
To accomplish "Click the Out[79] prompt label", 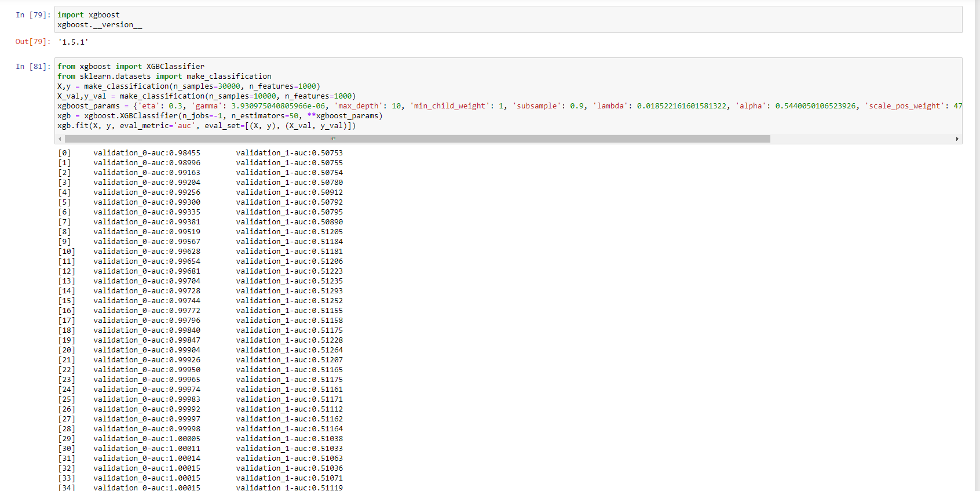I will [x=33, y=42].
